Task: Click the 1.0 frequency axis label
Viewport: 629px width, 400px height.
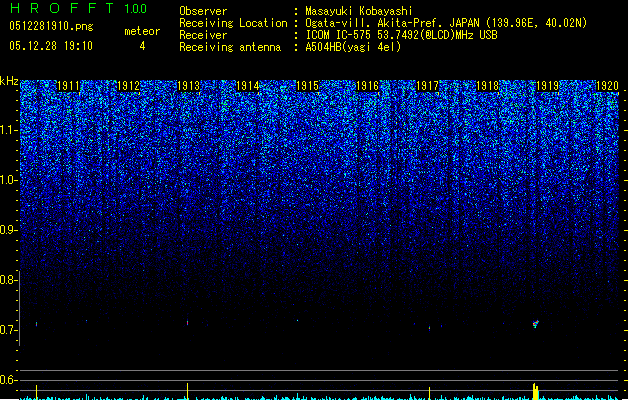Action: [8, 180]
